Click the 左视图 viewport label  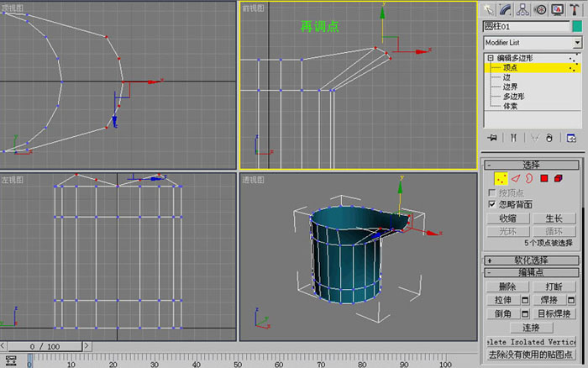click(x=13, y=180)
